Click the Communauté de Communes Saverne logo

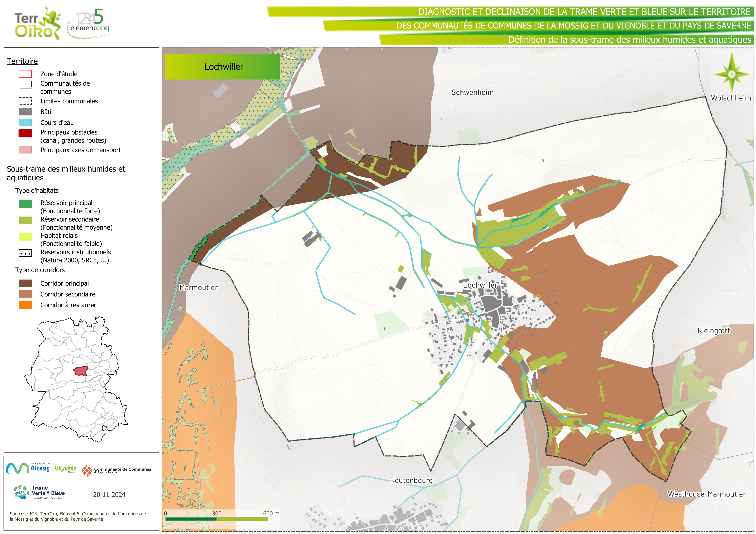[117, 471]
